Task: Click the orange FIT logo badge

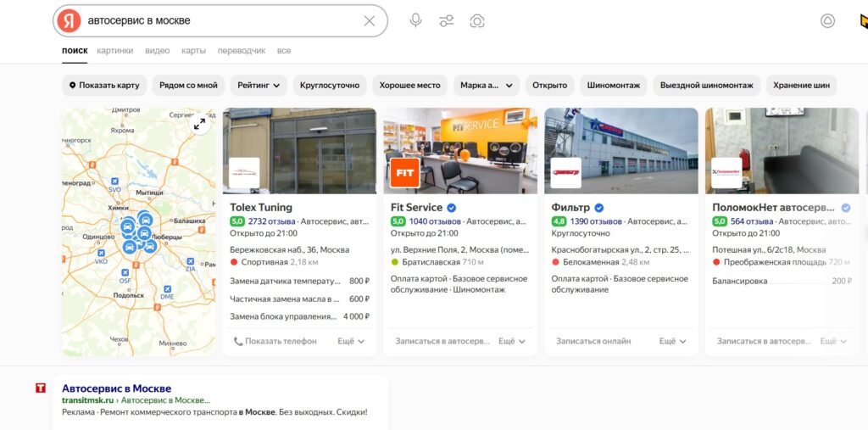Action: point(405,173)
